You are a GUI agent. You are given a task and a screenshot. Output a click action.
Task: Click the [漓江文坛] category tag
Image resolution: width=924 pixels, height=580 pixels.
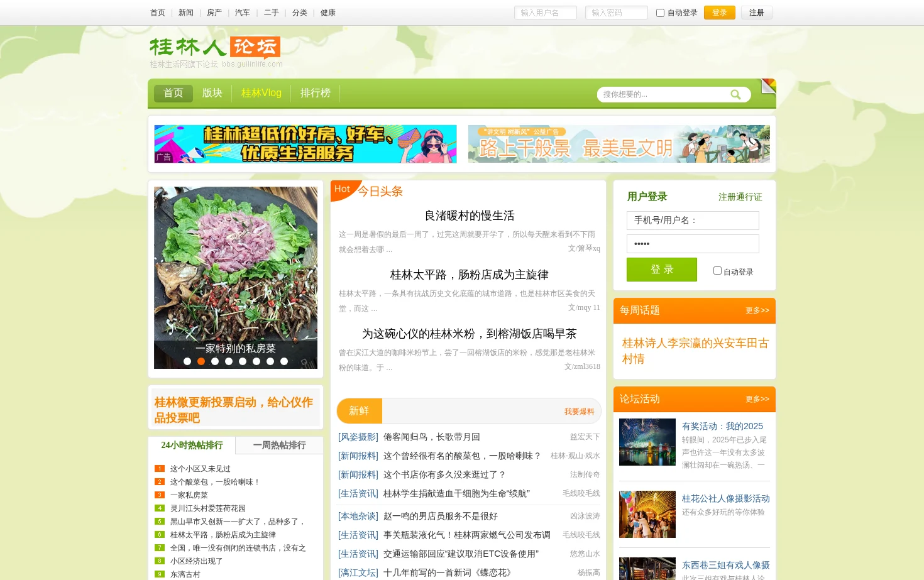[358, 572]
